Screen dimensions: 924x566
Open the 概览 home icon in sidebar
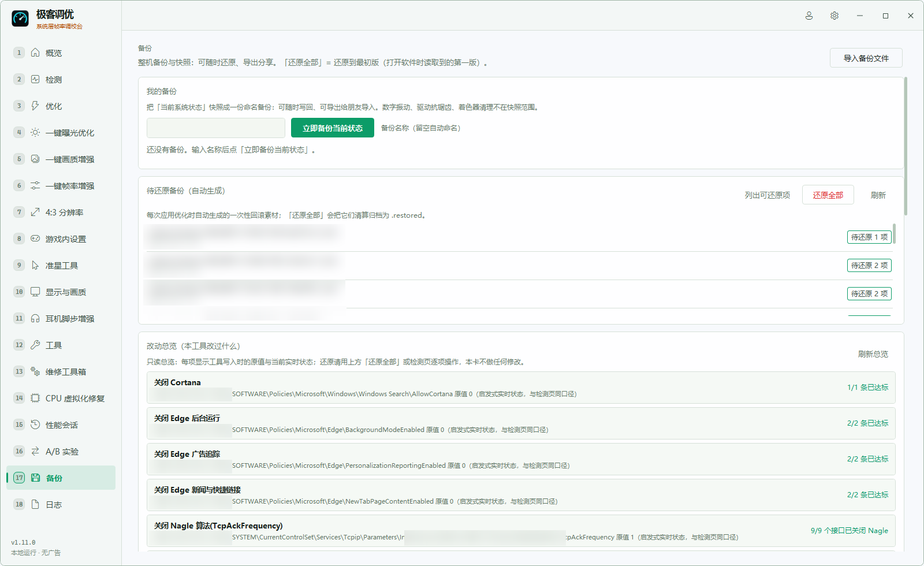[x=35, y=53]
